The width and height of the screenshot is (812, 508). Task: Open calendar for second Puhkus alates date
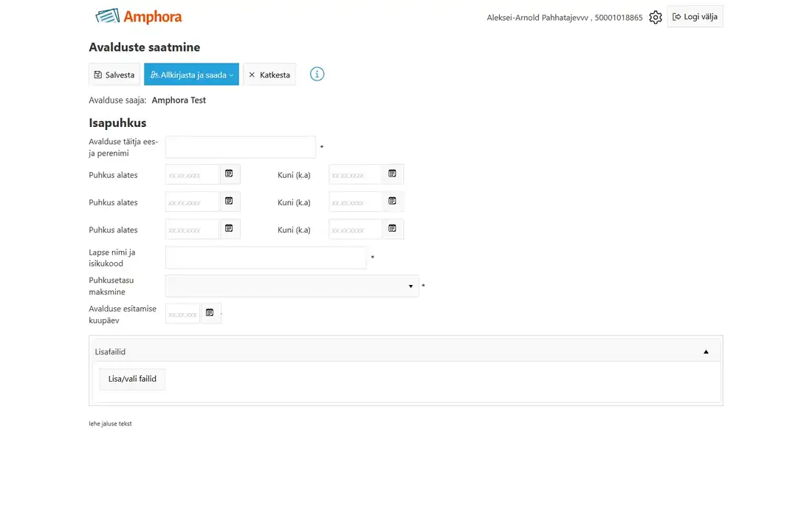(x=229, y=202)
